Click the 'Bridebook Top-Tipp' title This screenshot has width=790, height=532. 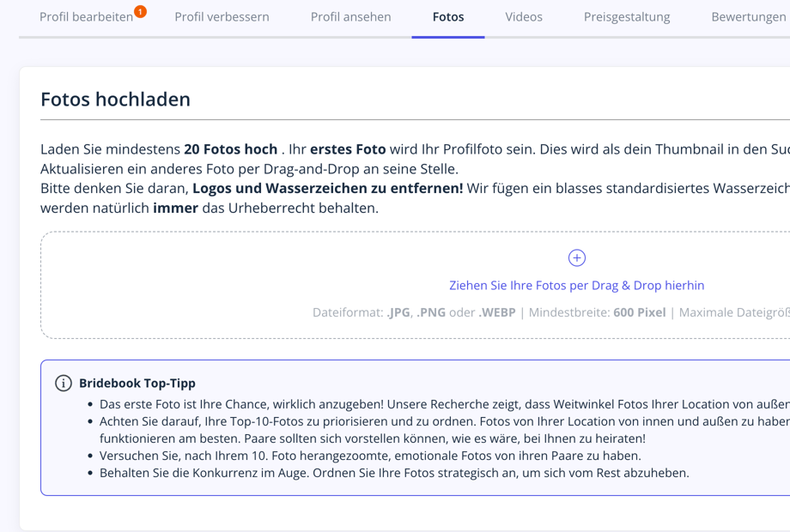pos(137,384)
